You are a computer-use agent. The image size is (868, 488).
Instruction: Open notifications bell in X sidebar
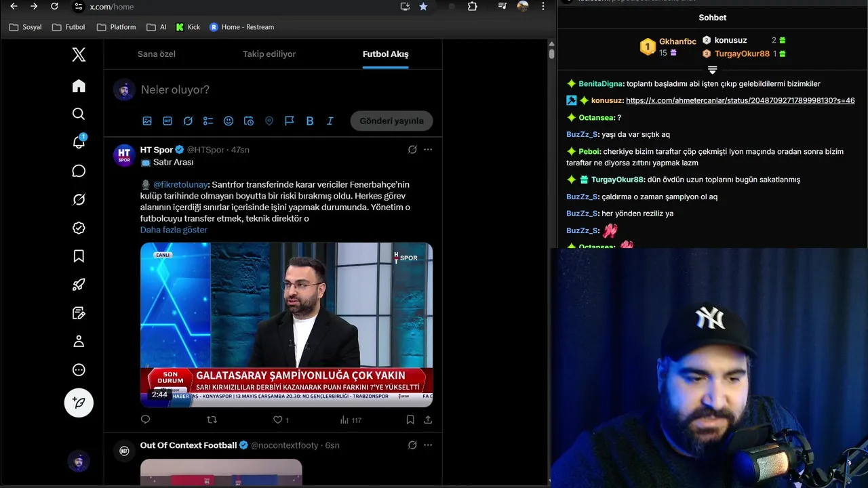[79, 142]
